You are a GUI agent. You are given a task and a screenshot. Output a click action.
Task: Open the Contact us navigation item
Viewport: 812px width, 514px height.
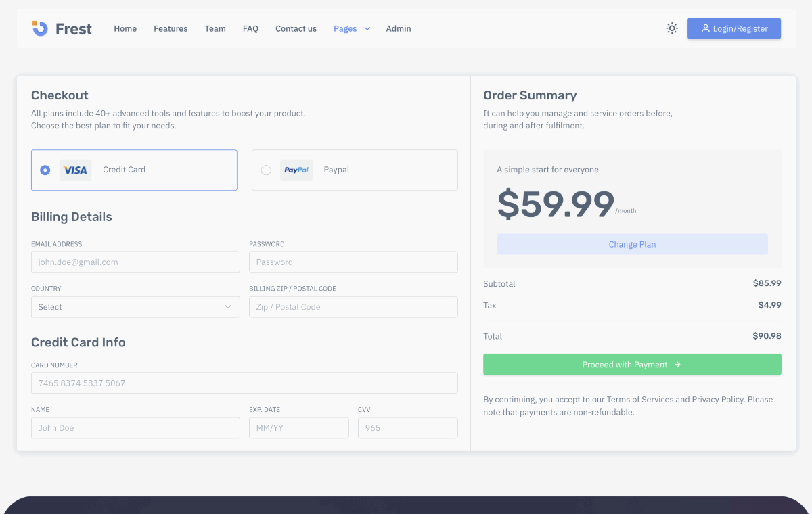coord(296,28)
